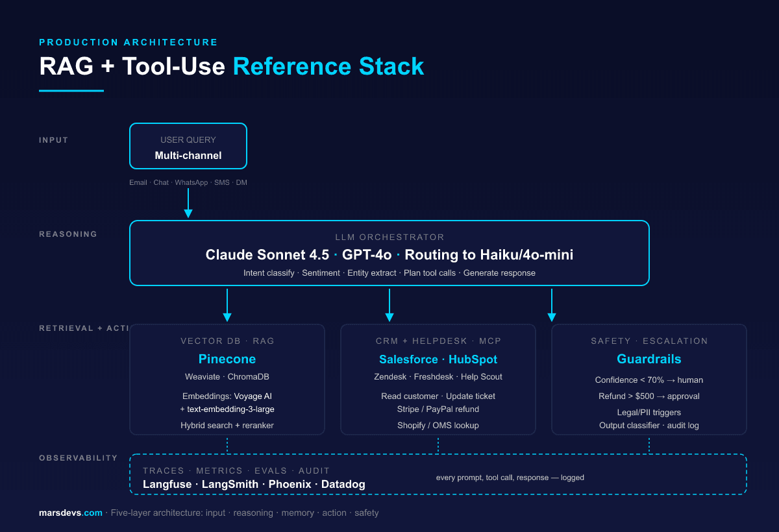This screenshot has width=779, height=532.
Task: Click 'Refund > $500 → approval' rule
Action: (x=649, y=396)
